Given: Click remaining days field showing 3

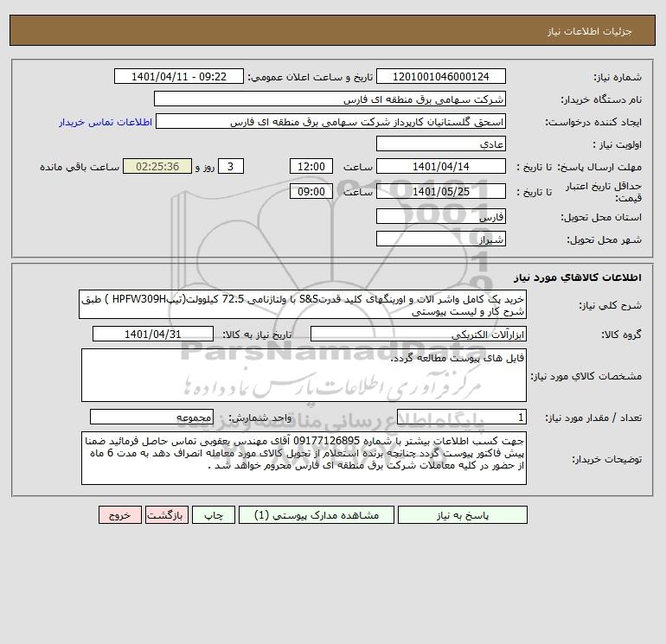Looking at the screenshot, I should 231,167.
